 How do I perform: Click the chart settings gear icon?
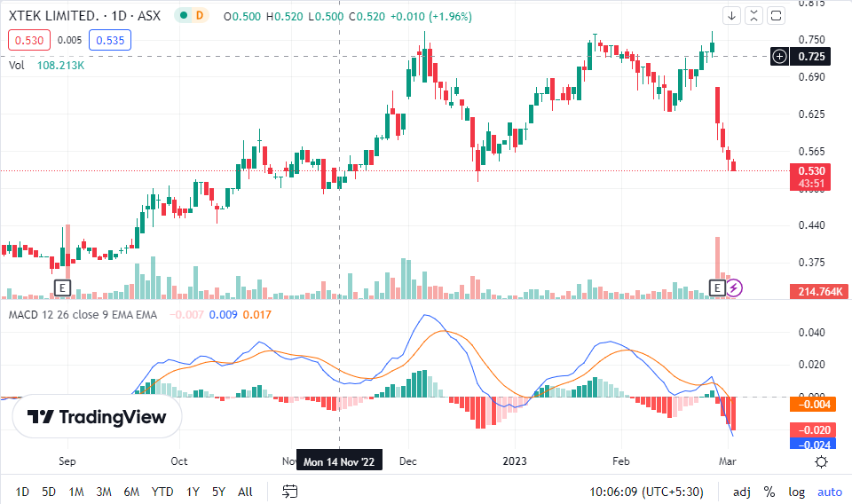[821, 461]
